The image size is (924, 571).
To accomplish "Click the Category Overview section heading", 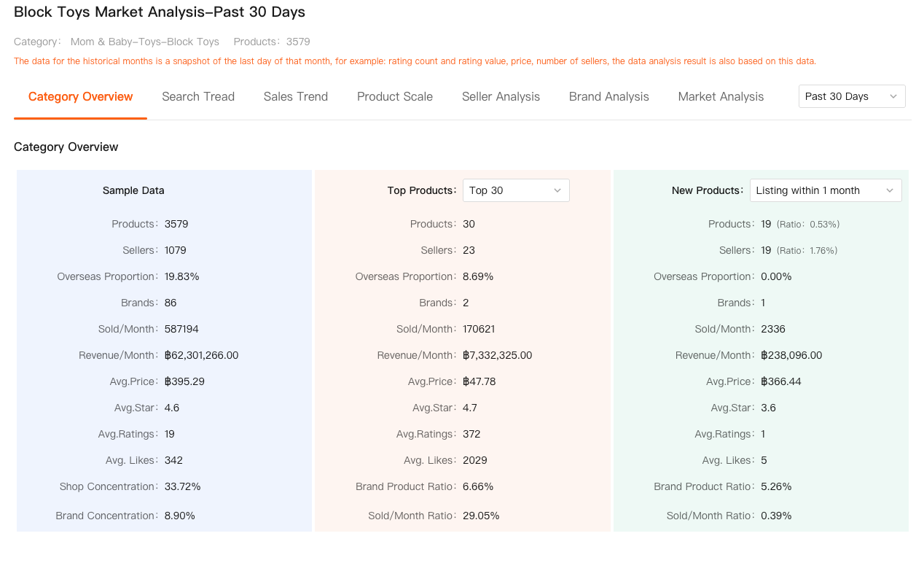I will pyautogui.click(x=66, y=147).
